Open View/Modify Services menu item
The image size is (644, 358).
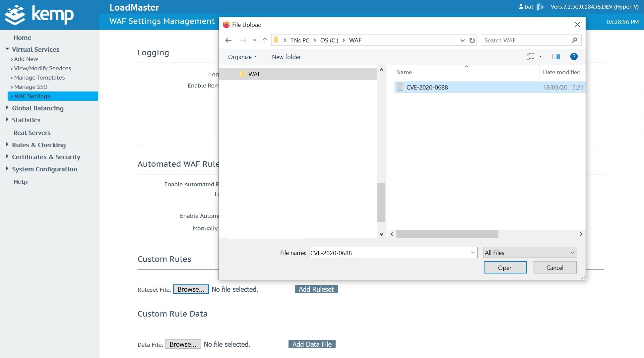pos(42,68)
